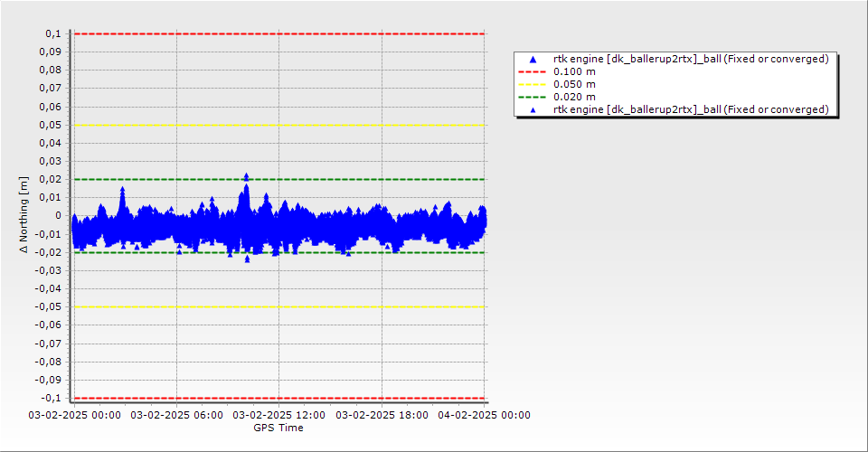The image size is (868, 452).
Task: Click the red dashed line legend swatch
Action: (x=532, y=72)
